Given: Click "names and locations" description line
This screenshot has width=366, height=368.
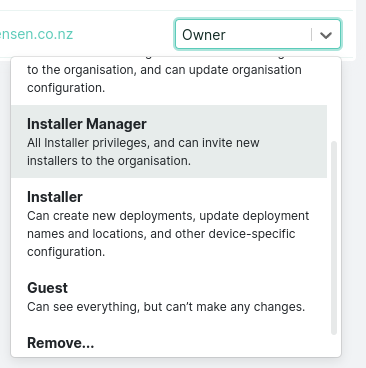Looking at the screenshot, I should pos(161,234).
